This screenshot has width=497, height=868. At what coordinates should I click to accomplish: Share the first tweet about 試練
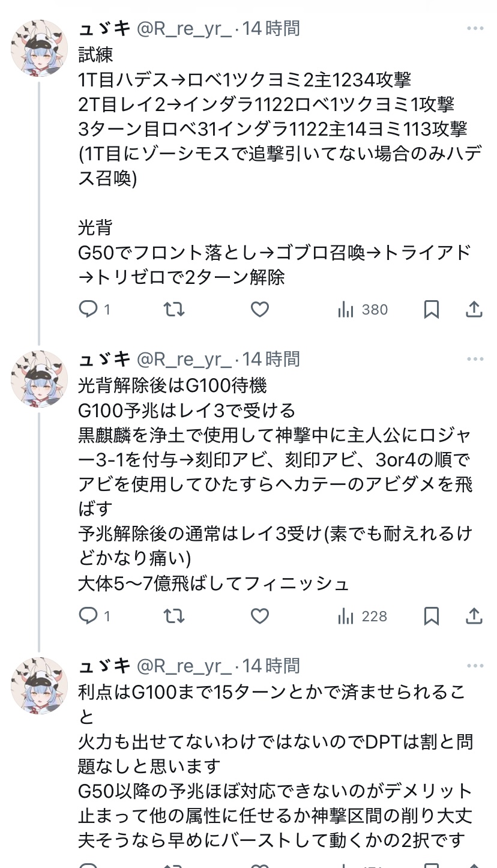click(474, 309)
